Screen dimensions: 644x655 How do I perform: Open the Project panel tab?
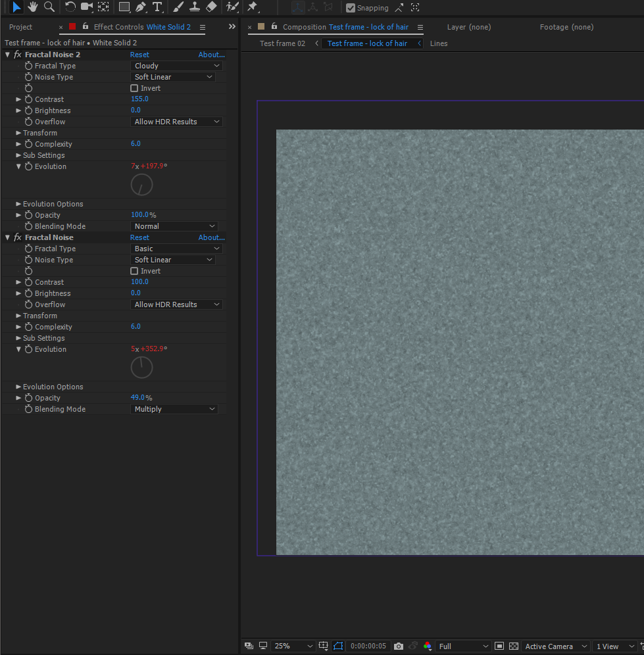tap(20, 27)
